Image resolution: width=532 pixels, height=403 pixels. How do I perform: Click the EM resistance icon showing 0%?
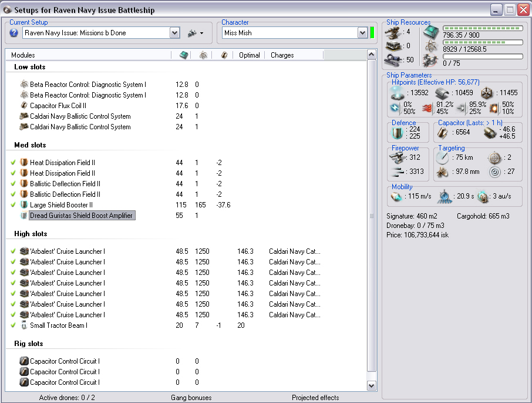395,108
